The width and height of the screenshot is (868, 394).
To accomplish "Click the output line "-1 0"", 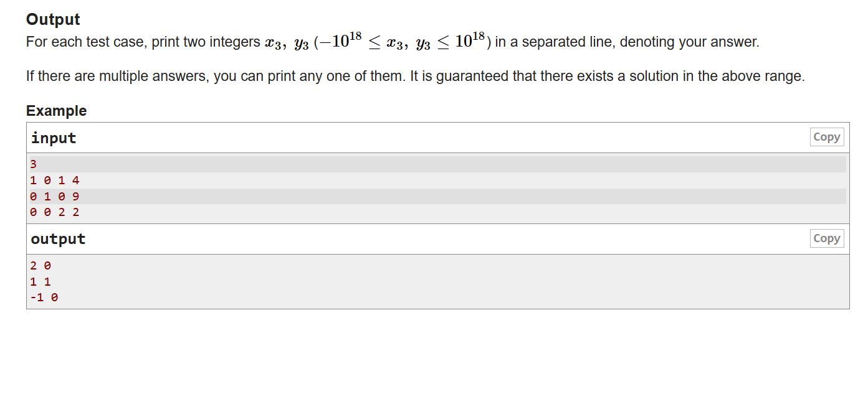I will pos(44,298).
